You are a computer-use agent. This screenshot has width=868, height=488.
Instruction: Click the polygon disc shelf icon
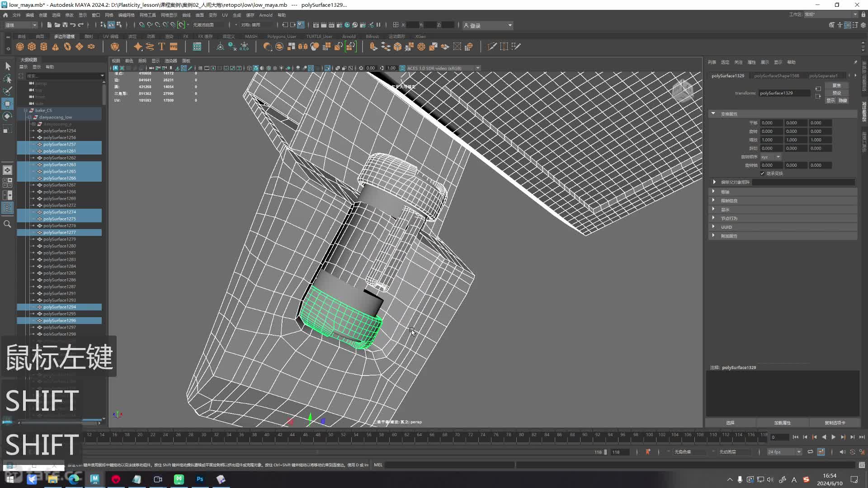[91, 47]
